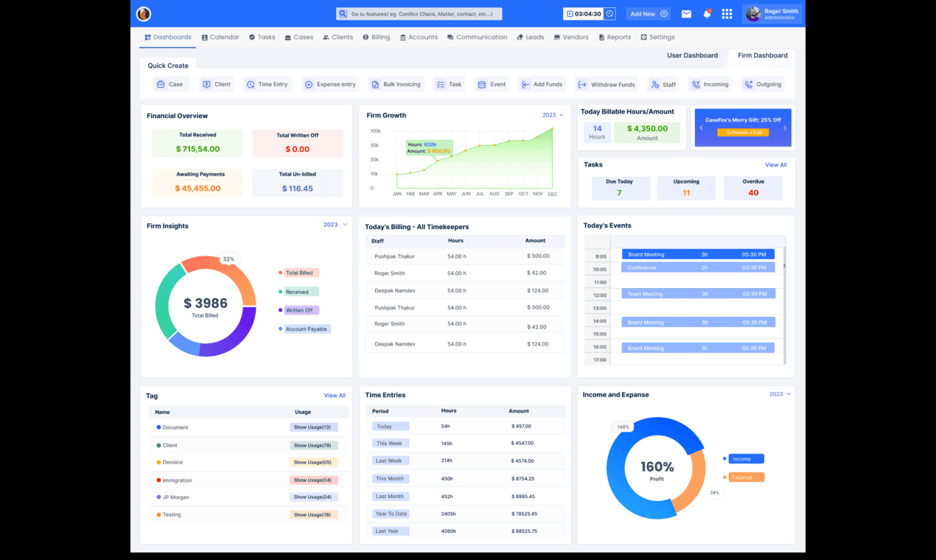The height and width of the screenshot is (560, 936).
Task: Open the Conference event
Action: tap(699, 267)
